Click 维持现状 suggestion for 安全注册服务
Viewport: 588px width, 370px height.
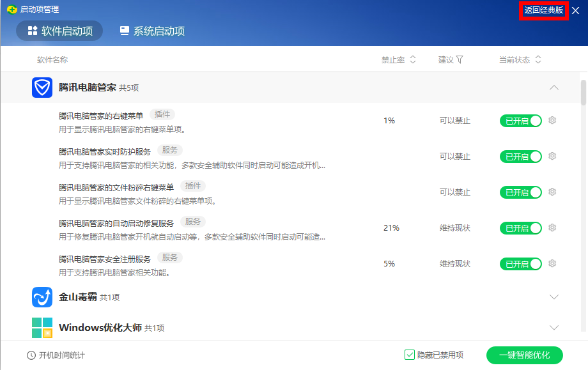pyautogui.click(x=455, y=264)
